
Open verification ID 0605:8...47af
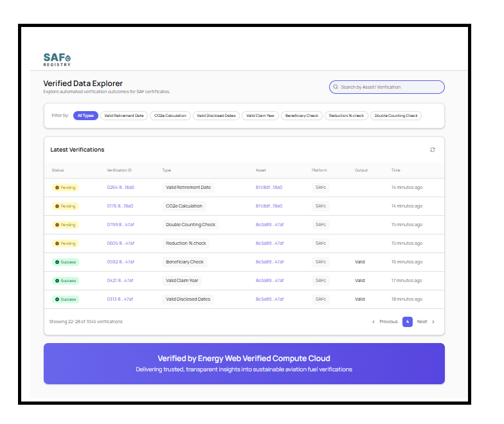pos(121,243)
